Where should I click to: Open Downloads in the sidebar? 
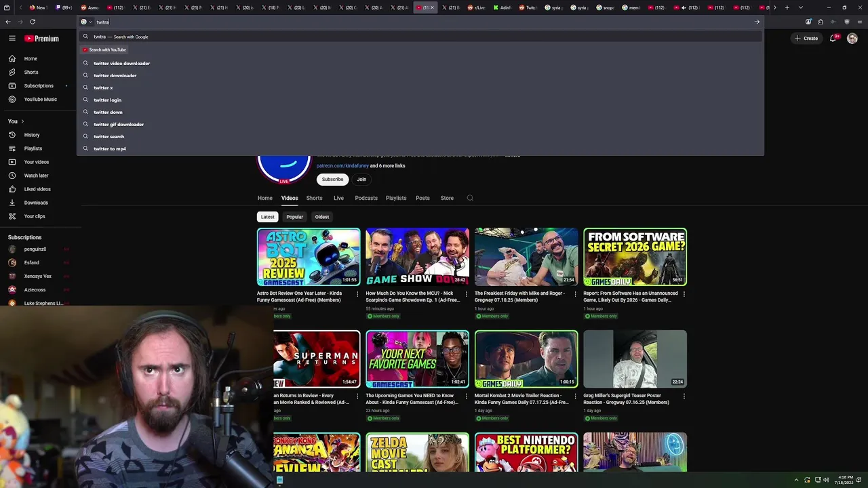(36, 203)
